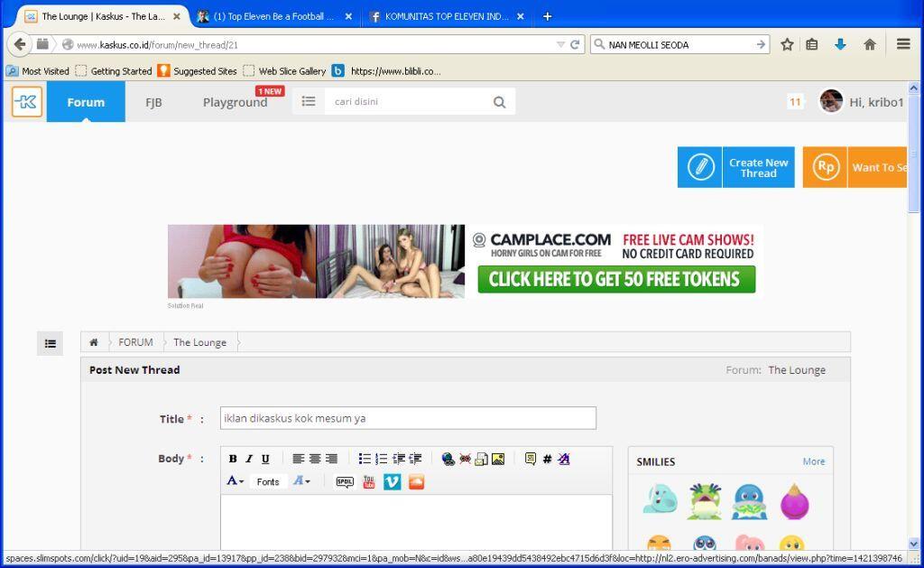
Task: Open the bookmarks list icon
Action: pyautogui.click(x=812, y=44)
